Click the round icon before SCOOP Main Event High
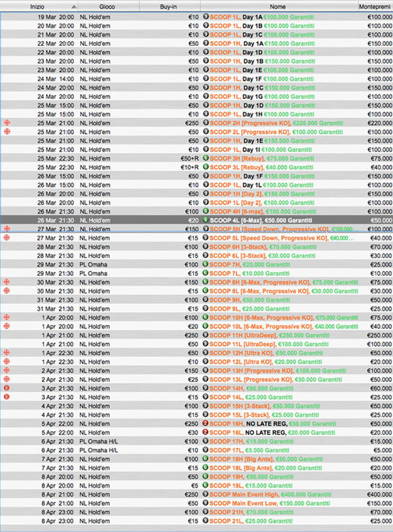Viewport: 393px width, 532px height. click(205, 495)
